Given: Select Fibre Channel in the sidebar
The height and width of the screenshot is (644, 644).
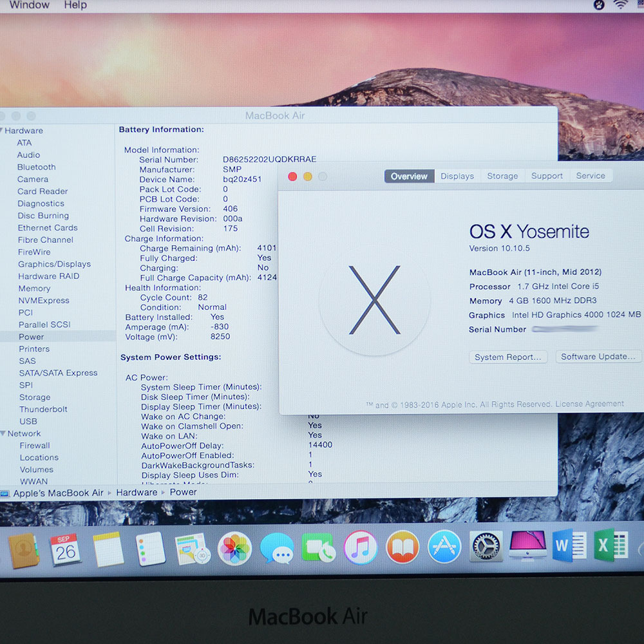Looking at the screenshot, I should click(46, 240).
